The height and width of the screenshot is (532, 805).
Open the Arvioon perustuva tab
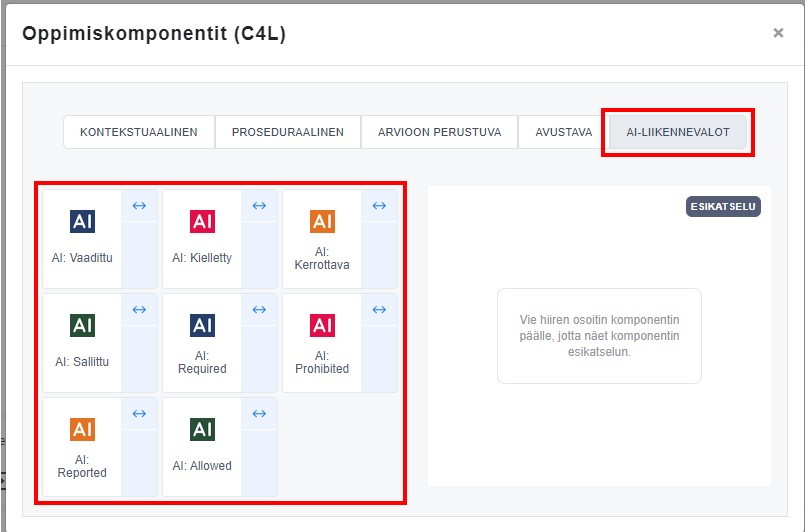tap(439, 132)
